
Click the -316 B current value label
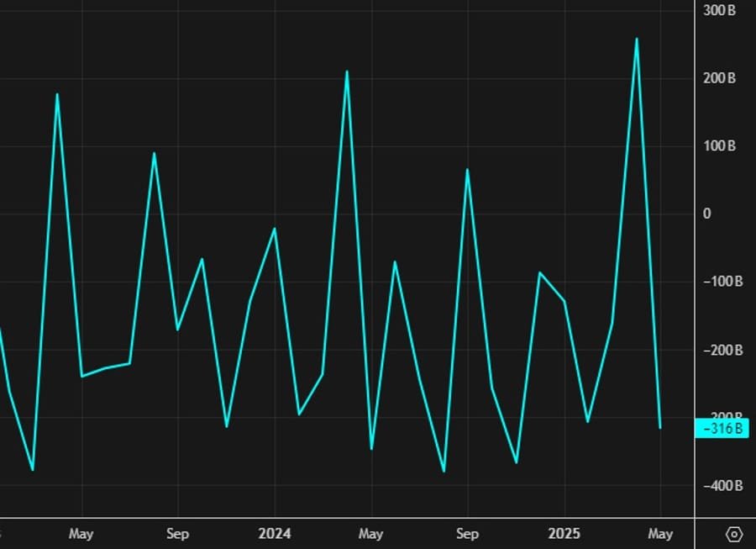coord(722,429)
